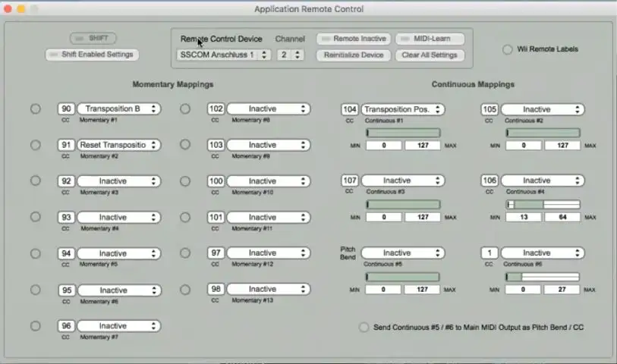Open Transposition Pos. dropdown for Continuous #1
The width and height of the screenshot is (617, 364).
(403, 109)
